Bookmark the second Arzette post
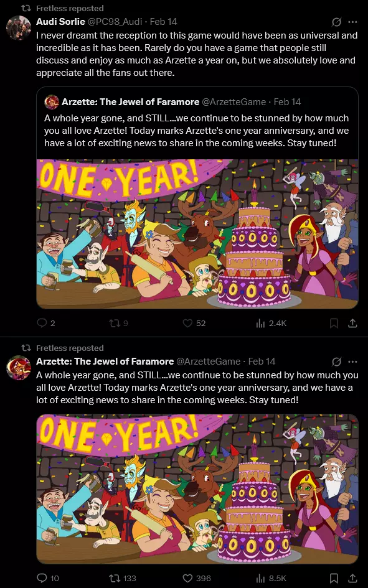The image size is (368, 588). (x=334, y=578)
